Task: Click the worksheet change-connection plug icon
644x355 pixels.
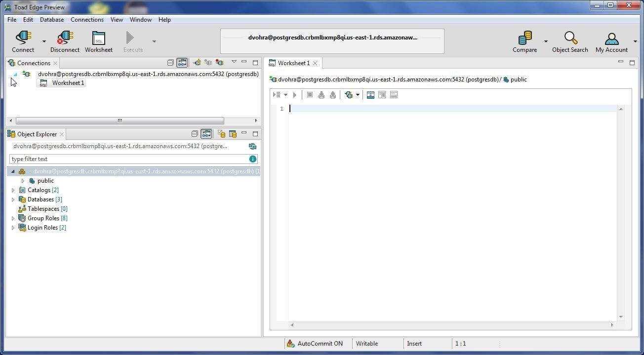Action: click(x=349, y=95)
